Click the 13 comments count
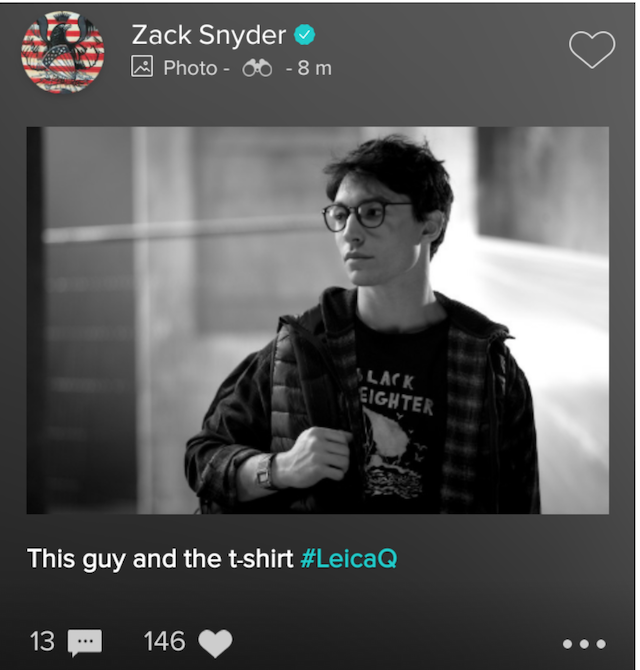 [42, 641]
